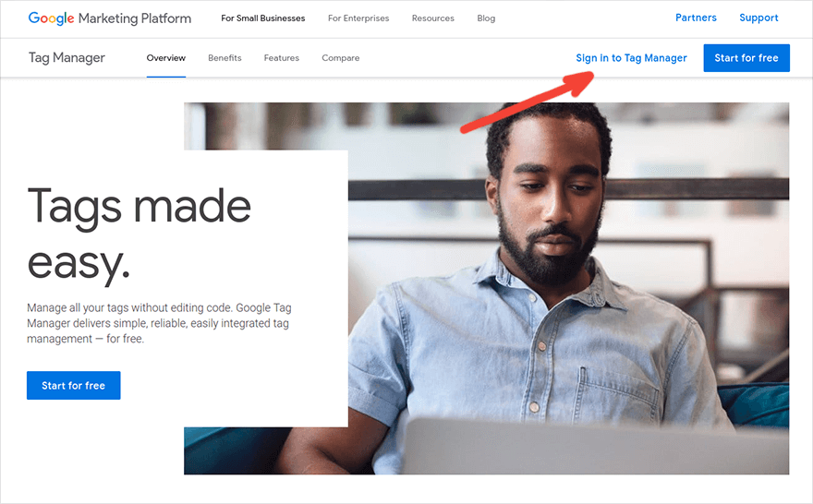Viewport: 813px width, 504px height.
Task: Open the Partners link
Action: coord(696,18)
